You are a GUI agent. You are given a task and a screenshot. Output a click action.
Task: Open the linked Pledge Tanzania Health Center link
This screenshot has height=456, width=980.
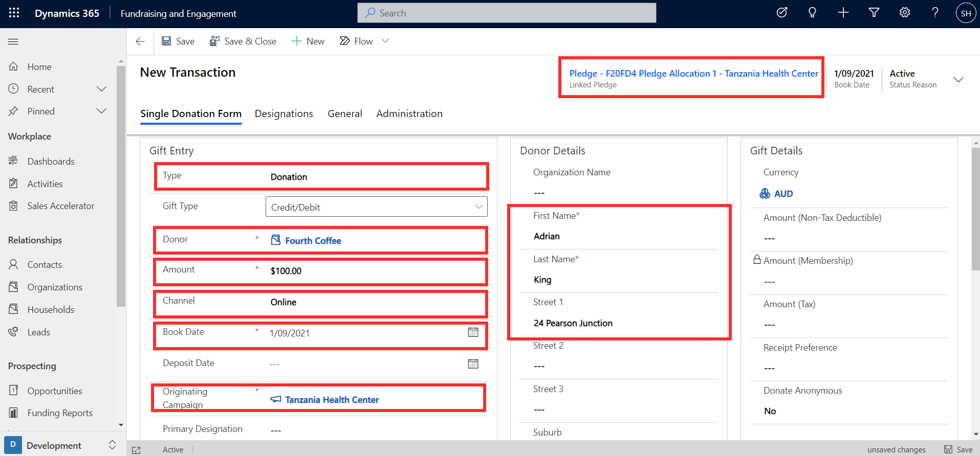pos(694,74)
